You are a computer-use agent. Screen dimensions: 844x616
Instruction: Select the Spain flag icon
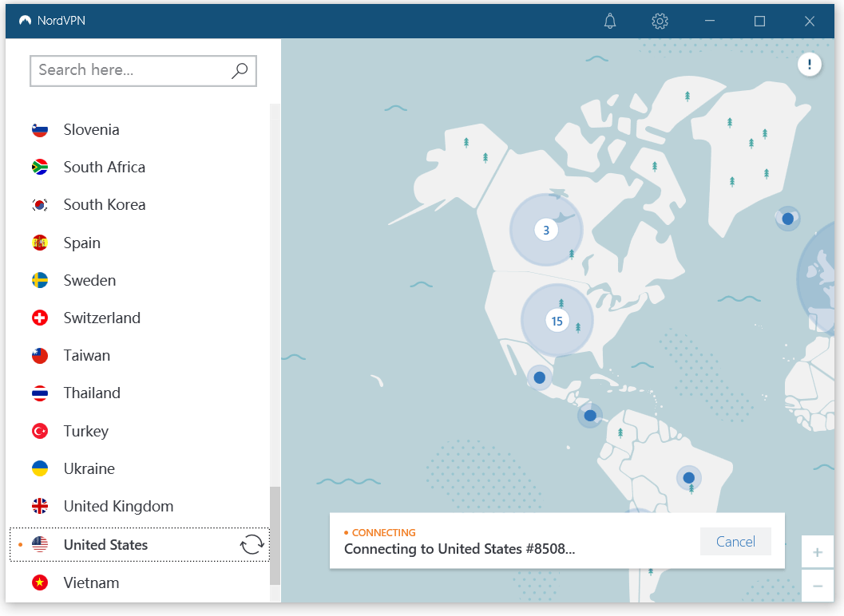[x=40, y=243]
